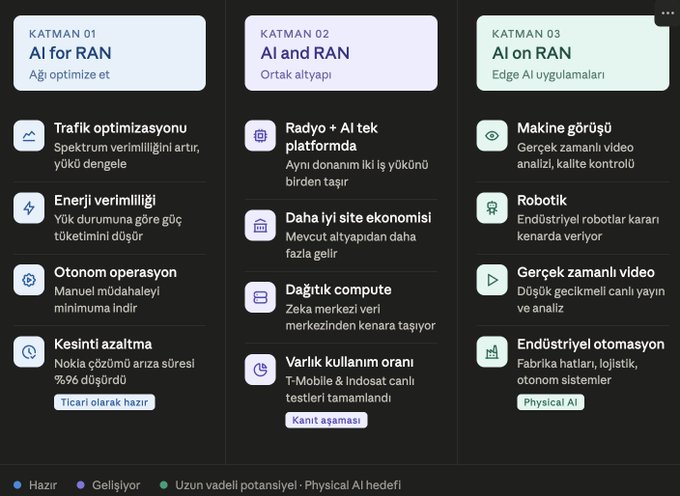The height and width of the screenshot is (496, 680).
Task: Click the AI for RAN header card
Action: point(110,53)
